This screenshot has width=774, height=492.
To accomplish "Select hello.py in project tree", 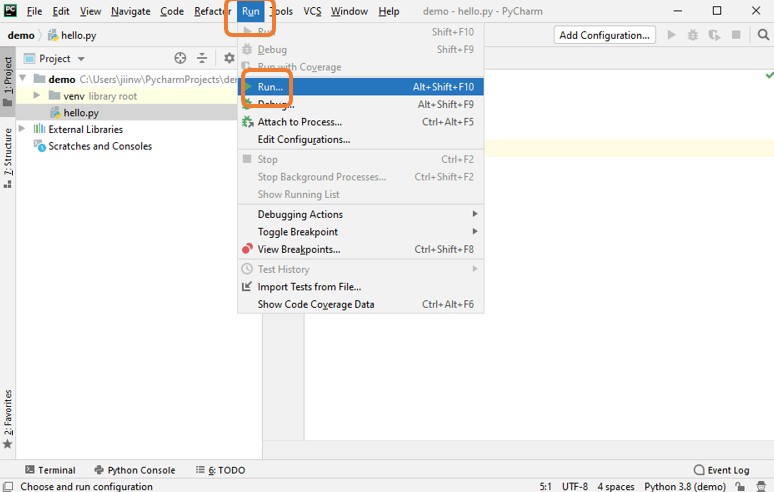I will (81, 113).
